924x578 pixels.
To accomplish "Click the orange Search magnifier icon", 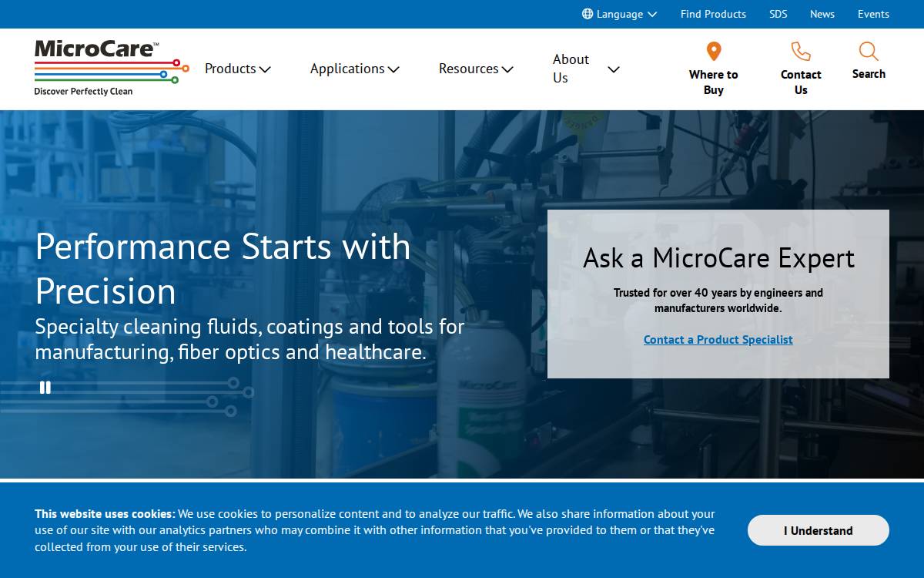I will pos(869,52).
